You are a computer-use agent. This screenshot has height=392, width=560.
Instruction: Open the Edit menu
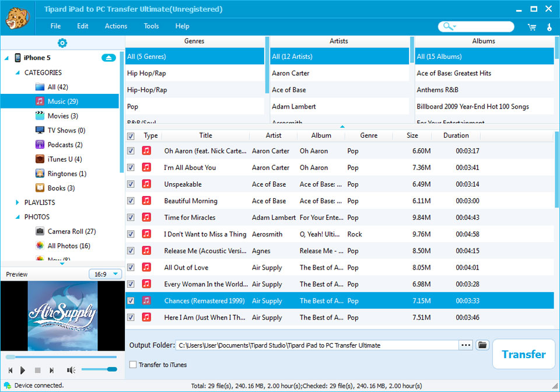click(82, 26)
